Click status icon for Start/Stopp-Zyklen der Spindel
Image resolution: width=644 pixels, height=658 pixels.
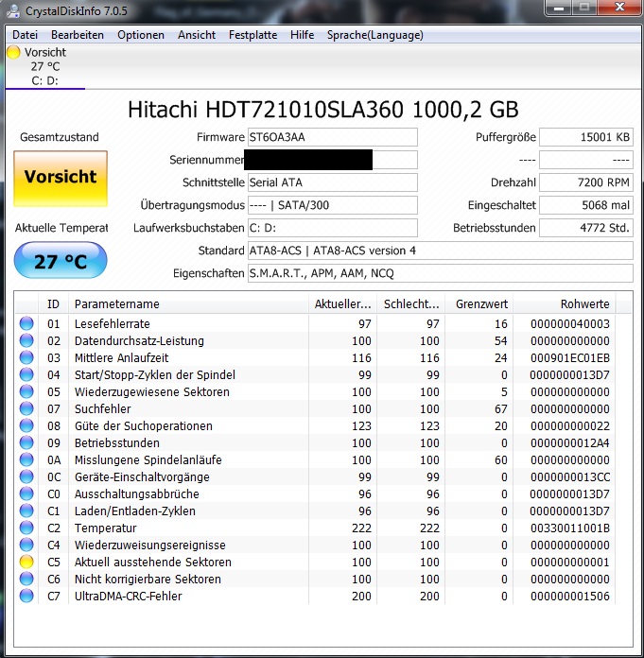coord(26,374)
